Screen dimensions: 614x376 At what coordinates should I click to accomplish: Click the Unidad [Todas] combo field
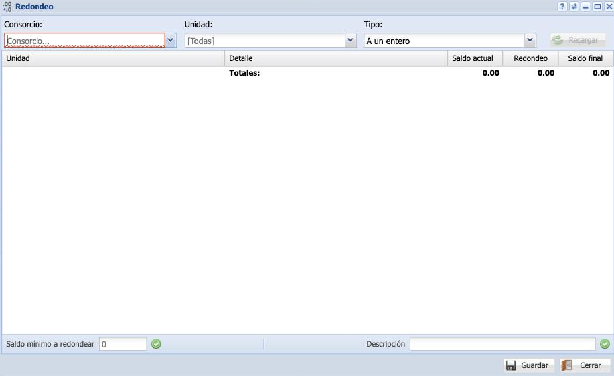coord(265,40)
